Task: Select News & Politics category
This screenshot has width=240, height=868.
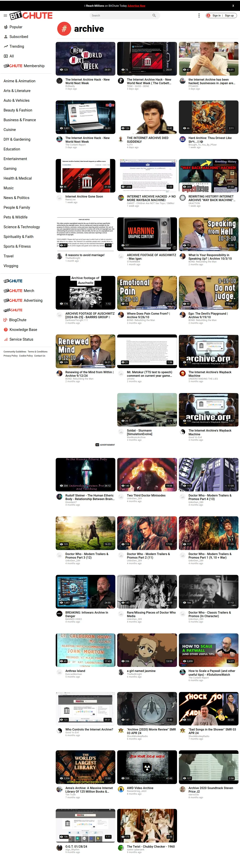Action: [16, 198]
